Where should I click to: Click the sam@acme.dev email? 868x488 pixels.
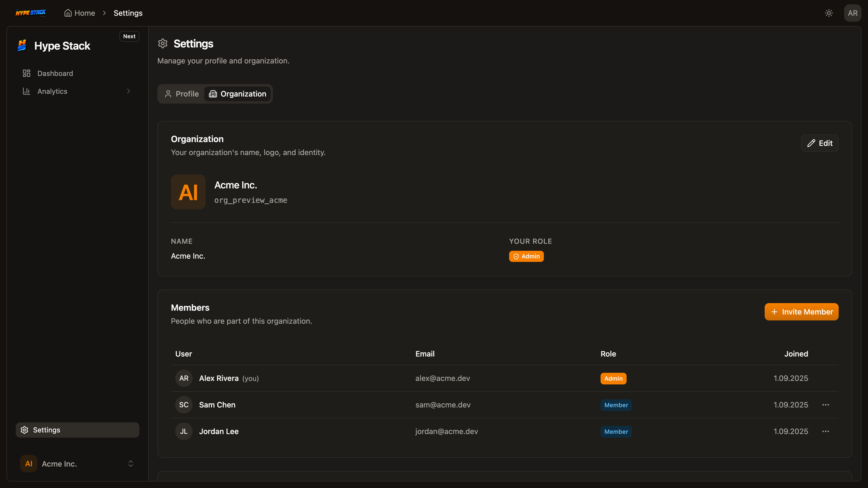click(443, 405)
